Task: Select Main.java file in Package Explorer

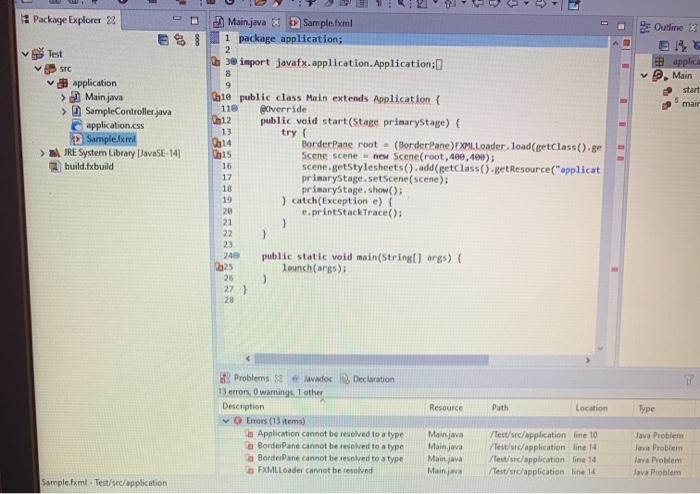Action: (104, 97)
